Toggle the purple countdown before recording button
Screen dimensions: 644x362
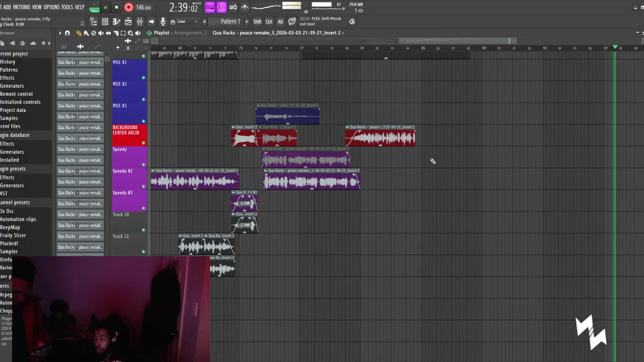coord(221,7)
